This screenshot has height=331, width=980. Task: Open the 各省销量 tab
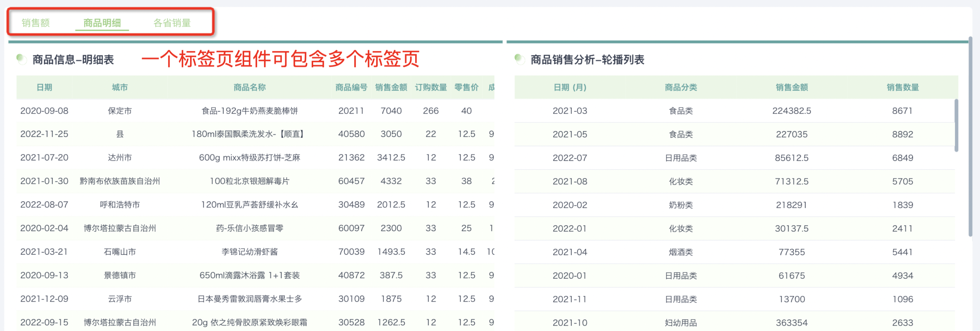coord(172,23)
